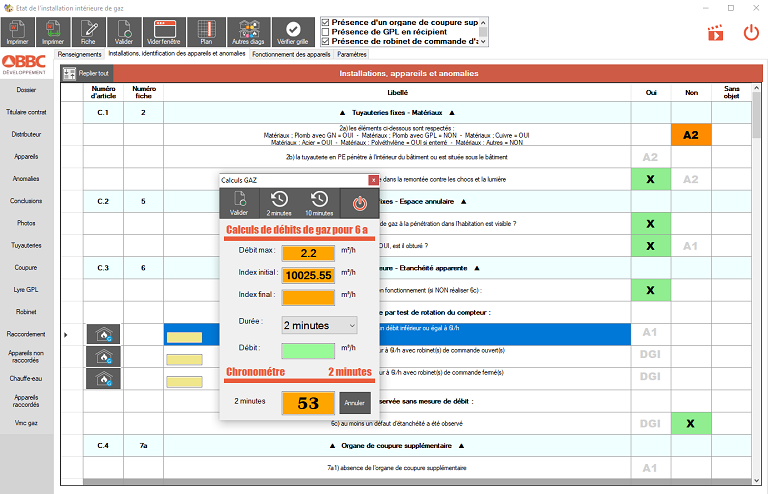This screenshot has width=768, height=494.
Task: Toggle the green X in Non column for 6c row
Action: (x=691, y=423)
